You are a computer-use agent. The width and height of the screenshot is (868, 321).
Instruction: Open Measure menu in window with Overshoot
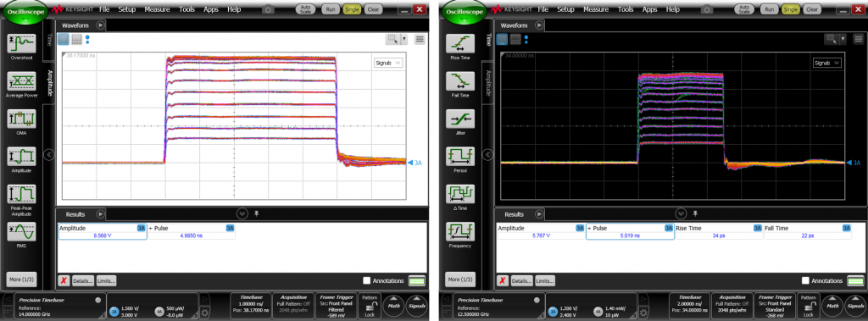(157, 9)
